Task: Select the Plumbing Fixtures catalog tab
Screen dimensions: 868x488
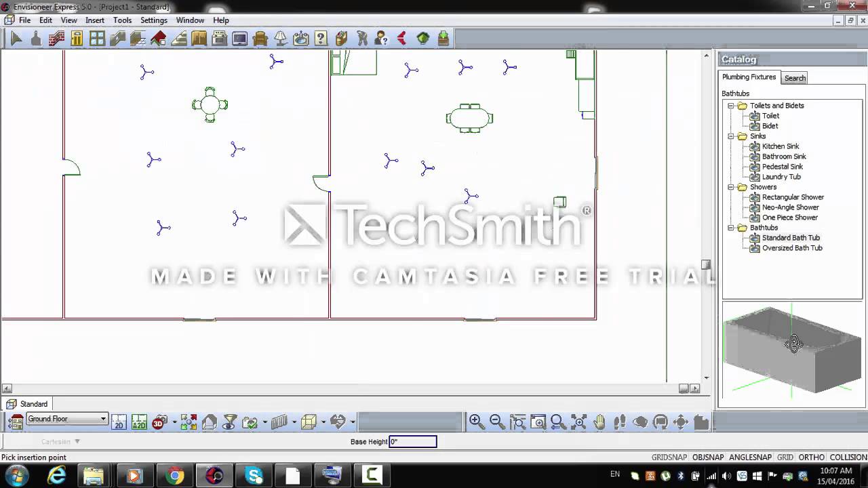Action: 749,77
